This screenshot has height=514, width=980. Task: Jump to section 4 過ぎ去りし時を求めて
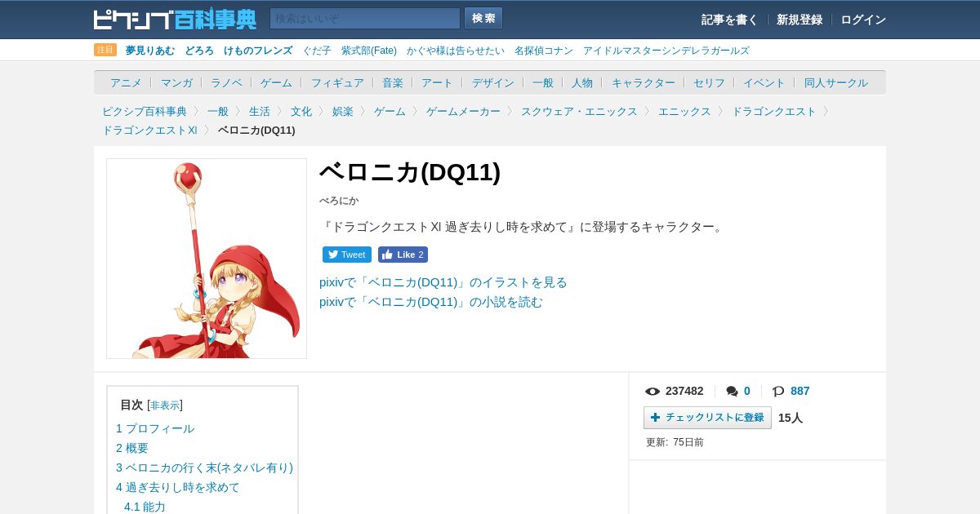pos(178,487)
